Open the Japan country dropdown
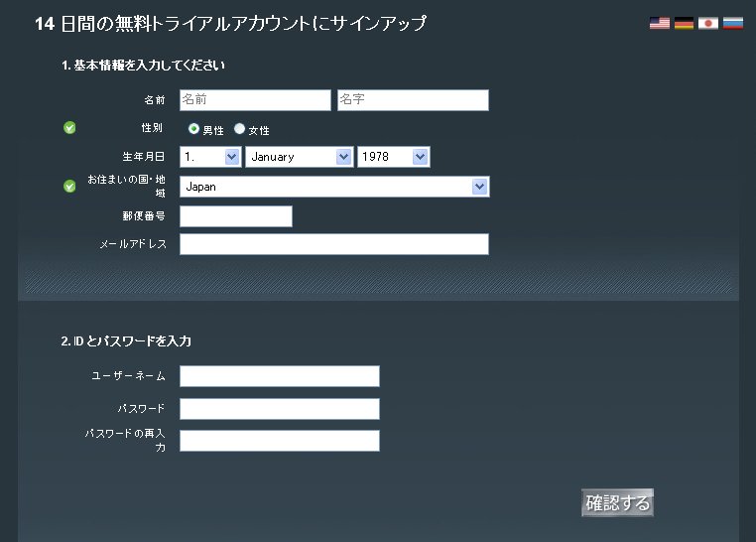This screenshot has height=542, width=756. [x=334, y=187]
